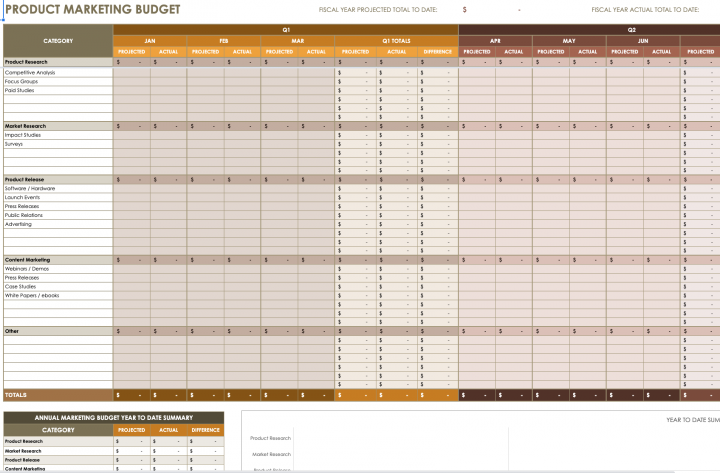Screen dimensions: 720x473
Task: Click the JUN Projected cell for Impact Studies
Action: [x=625, y=135]
